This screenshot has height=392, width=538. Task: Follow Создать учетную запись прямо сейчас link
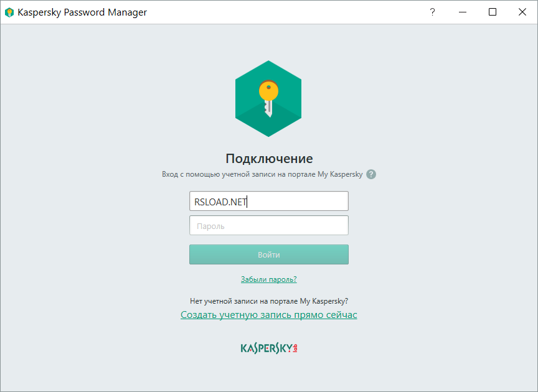point(268,315)
